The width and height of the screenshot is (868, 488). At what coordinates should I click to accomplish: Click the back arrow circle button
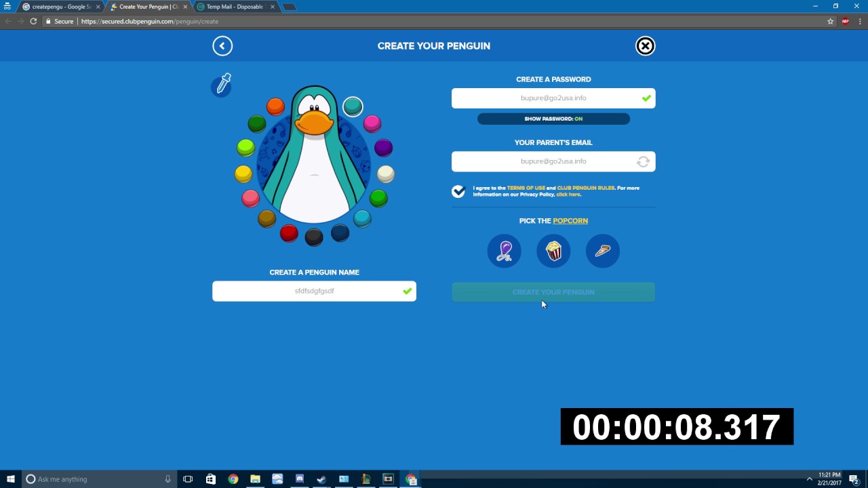click(222, 45)
